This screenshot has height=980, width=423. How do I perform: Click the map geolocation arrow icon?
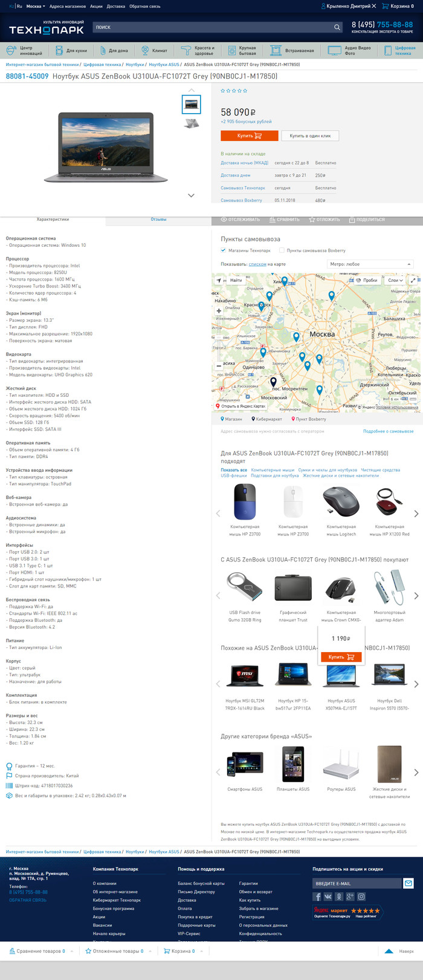click(x=219, y=281)
